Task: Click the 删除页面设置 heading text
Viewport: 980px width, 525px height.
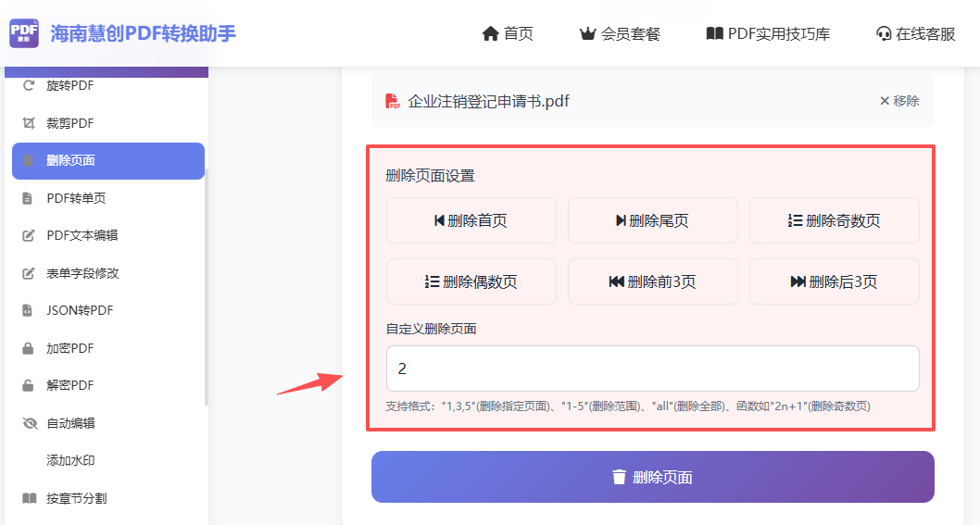Action: (x=430, y=176)
